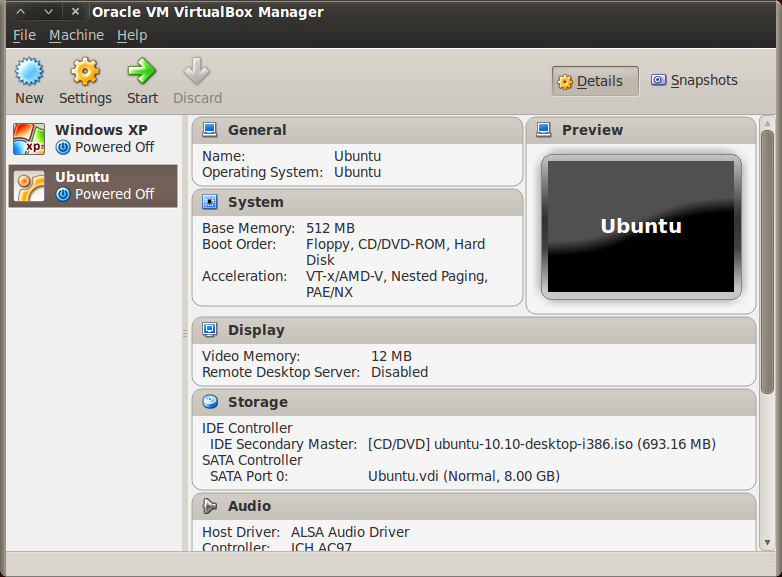Click the Boot Order Floppy value

click(x=395, y=252)
